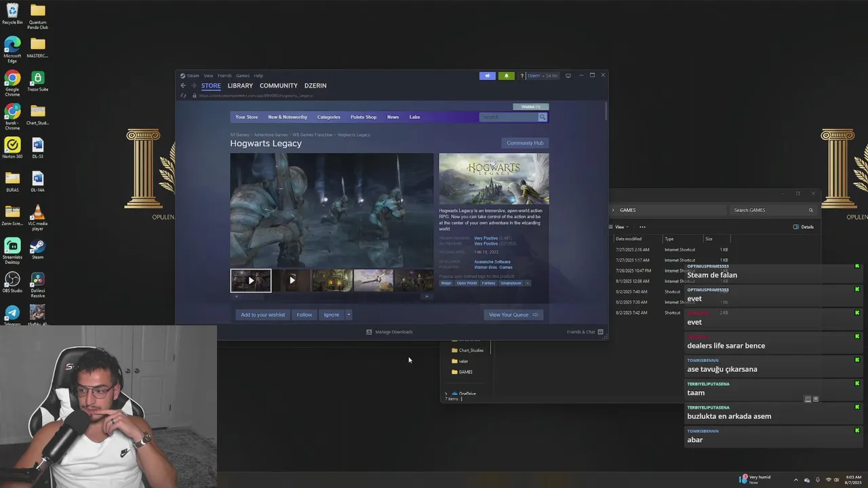Open Manage Downloads in Steam
This screenshot has height=488, width=868.
point(389,332)
